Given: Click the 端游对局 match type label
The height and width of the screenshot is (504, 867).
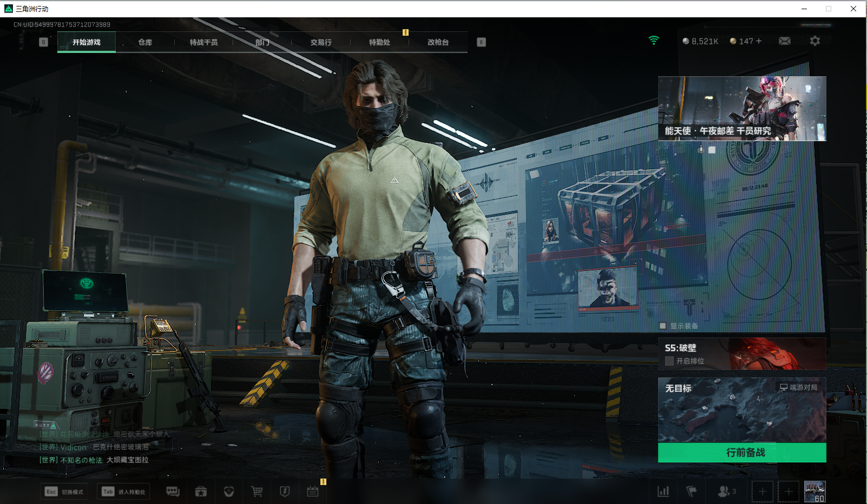Looking at the screenshot, I should [x=799, y=387].
